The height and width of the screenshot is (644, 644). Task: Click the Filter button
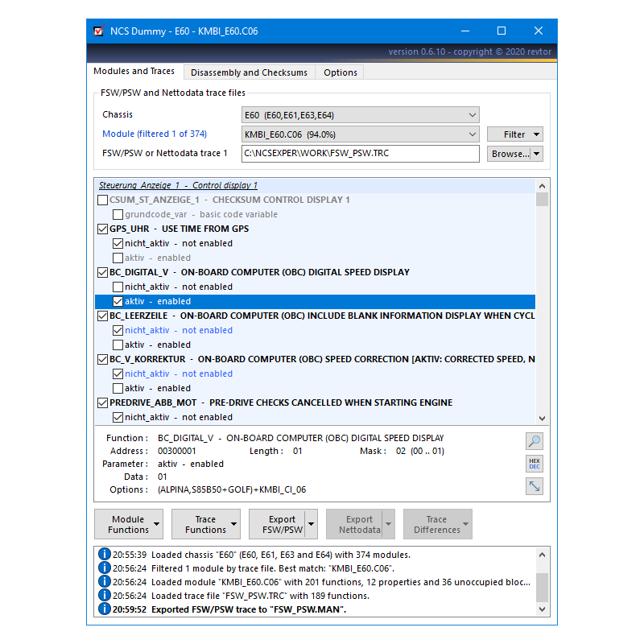pyautogui.click(x=515, y=134)
